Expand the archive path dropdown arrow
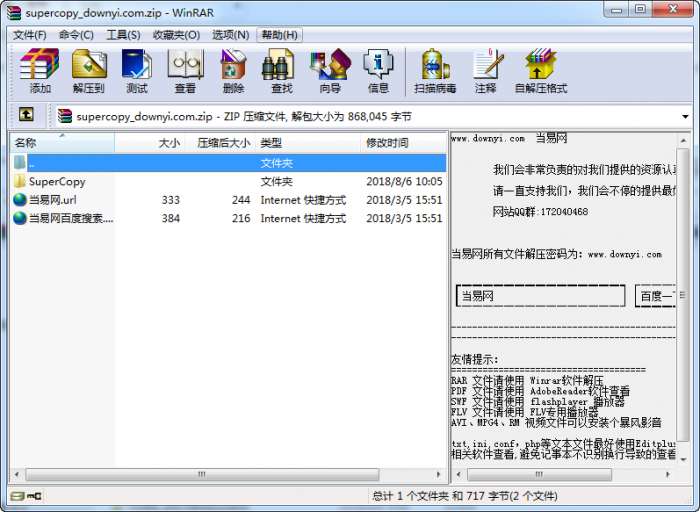 click(x=685, y=116)
